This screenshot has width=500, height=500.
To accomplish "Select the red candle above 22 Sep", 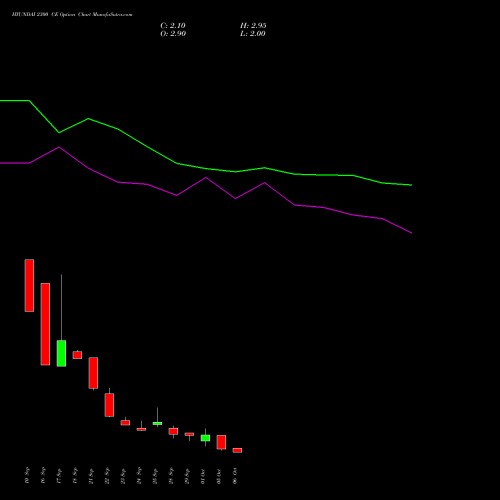I will (109, 405).
